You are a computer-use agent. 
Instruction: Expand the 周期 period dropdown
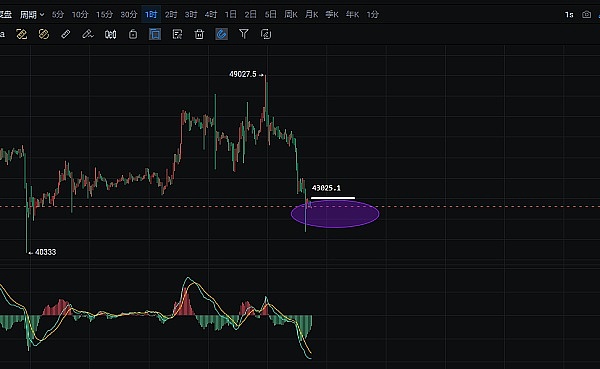click(x=32, y=15)
